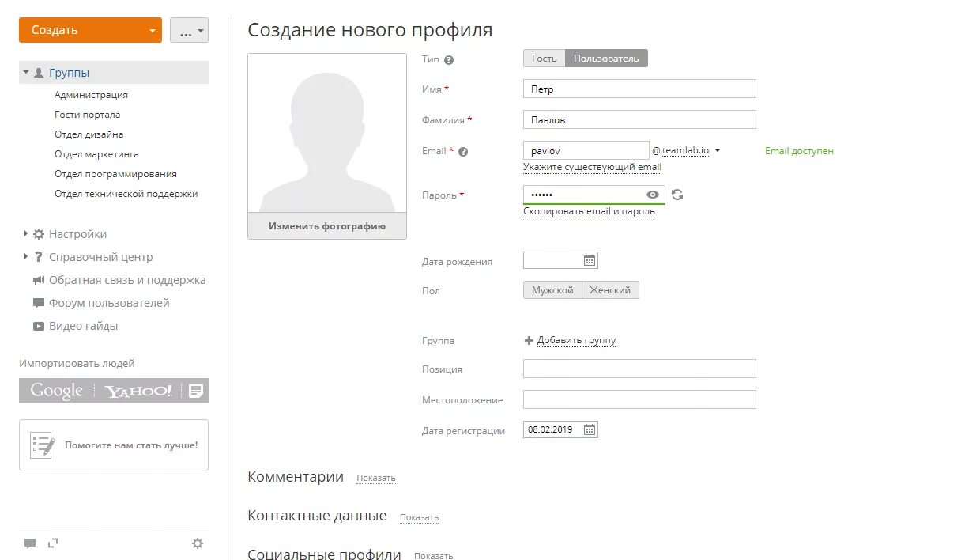Open Администрация group
Image resolution: width=980 pixels, height=560 pixels.
pyautogui.click(x=91, y=95)
